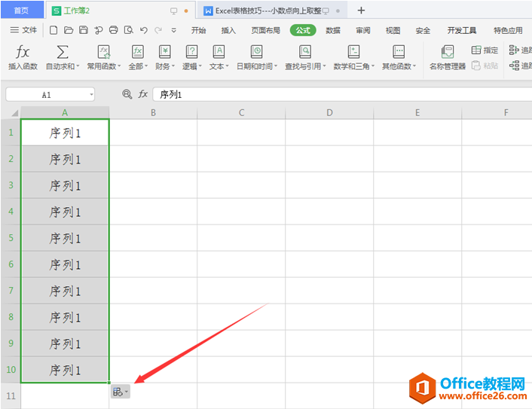The height and width of the screenshot is (409, 532).
Task: Click cell A1 containing 序列1
Action: 65,133
